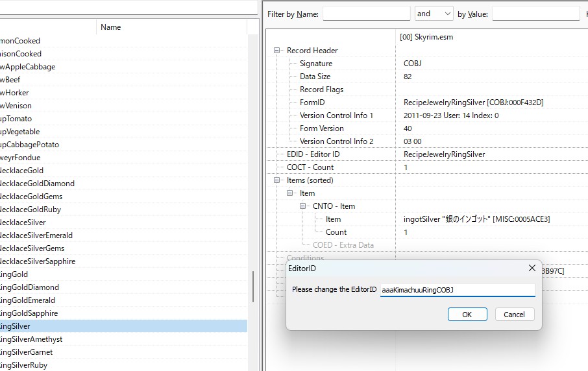588x371 pixels.
Task: Collapse the Items (sorted) node
Action: [x=277, y=180]
